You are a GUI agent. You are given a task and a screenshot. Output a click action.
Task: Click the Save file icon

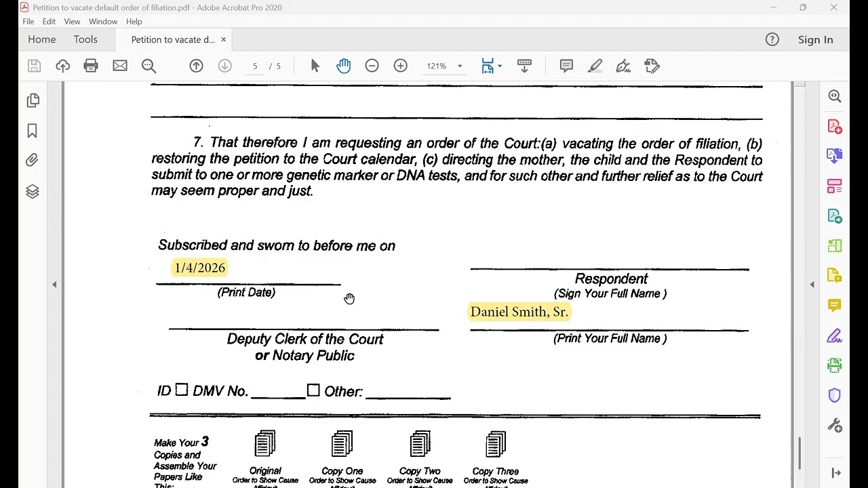tap(34, 66)
